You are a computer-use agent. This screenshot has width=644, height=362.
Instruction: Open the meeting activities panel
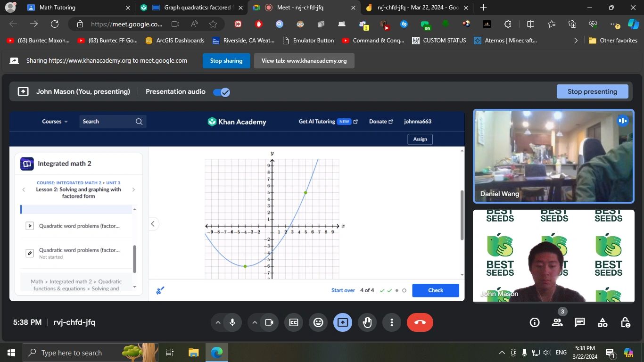[602, 322]
